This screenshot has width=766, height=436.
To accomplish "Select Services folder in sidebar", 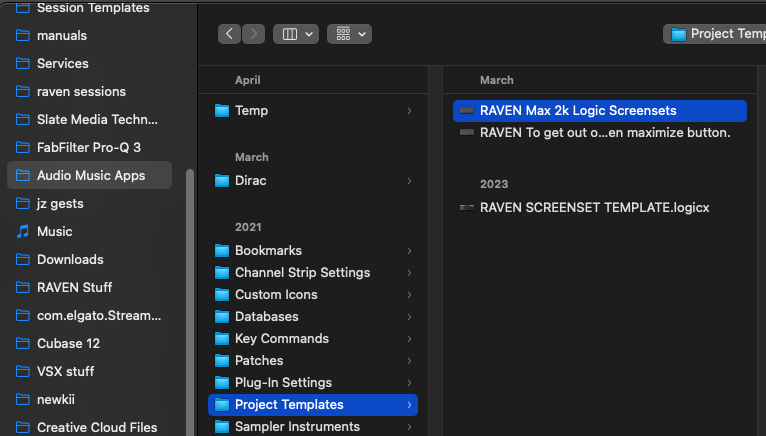I will [89, 64].
